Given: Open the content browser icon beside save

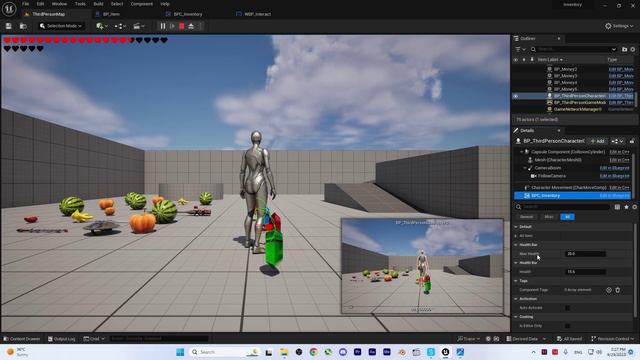Looking at the screenshot, I should pyautogui.click(x=23, y=26).
